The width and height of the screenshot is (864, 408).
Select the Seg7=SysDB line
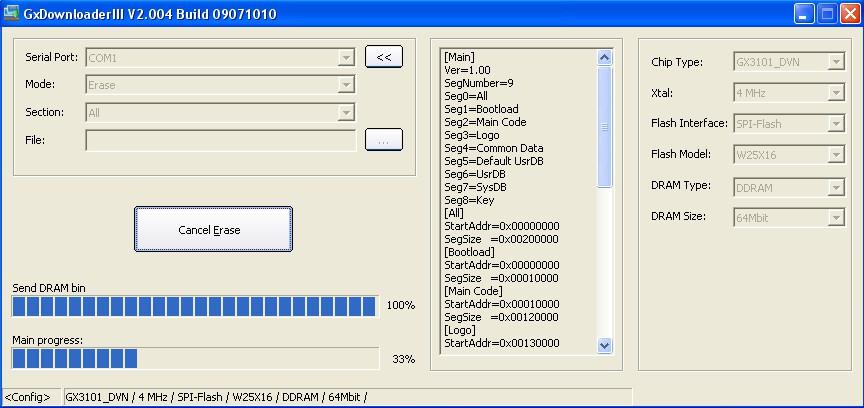(x=476, y=187)
